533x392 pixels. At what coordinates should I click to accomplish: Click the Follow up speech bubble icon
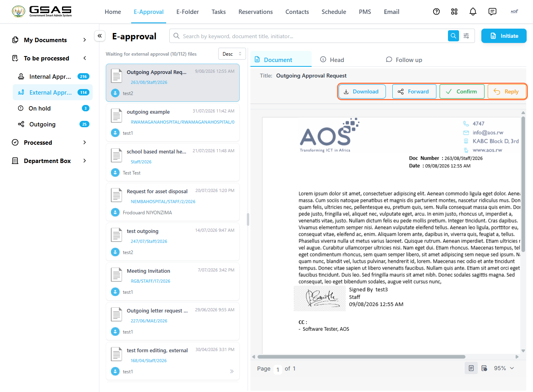pyautogui.click(x=389, y=59)
